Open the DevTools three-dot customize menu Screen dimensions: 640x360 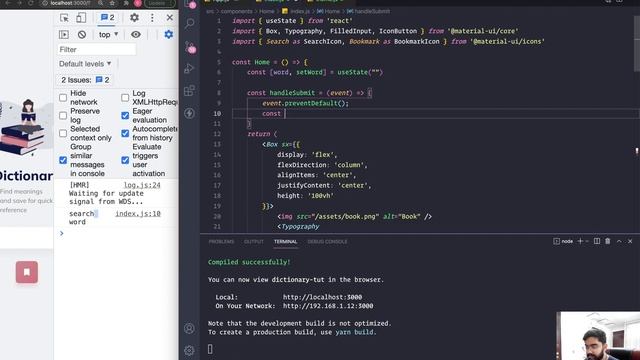coord(152,18)
